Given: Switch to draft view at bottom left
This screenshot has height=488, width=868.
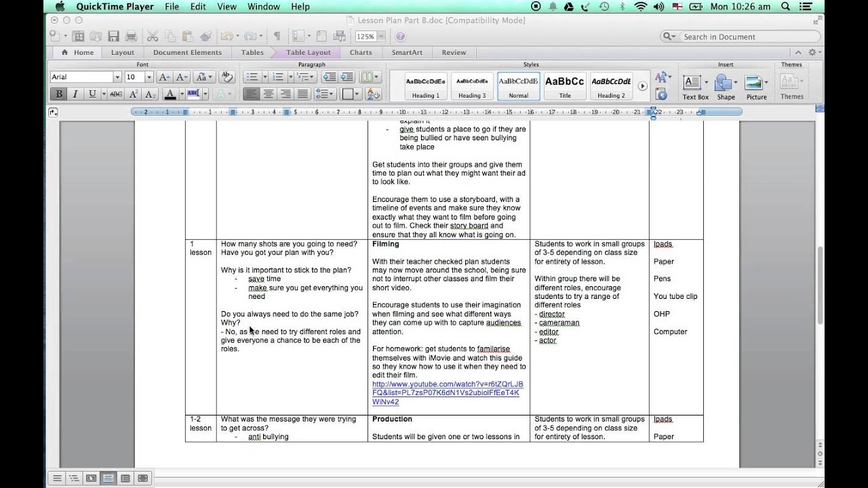Looking at the screenshot, I should point(57,478).
